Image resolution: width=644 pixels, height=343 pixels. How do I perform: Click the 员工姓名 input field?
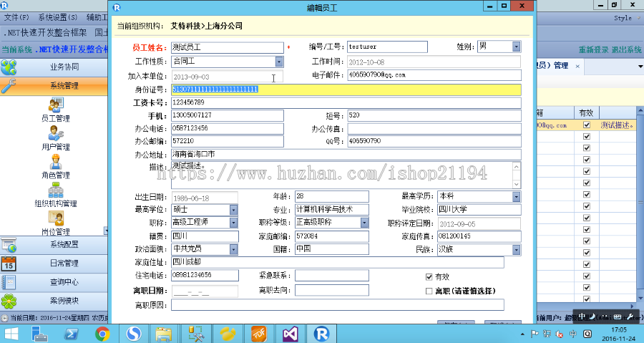click(x=227, y=47)
